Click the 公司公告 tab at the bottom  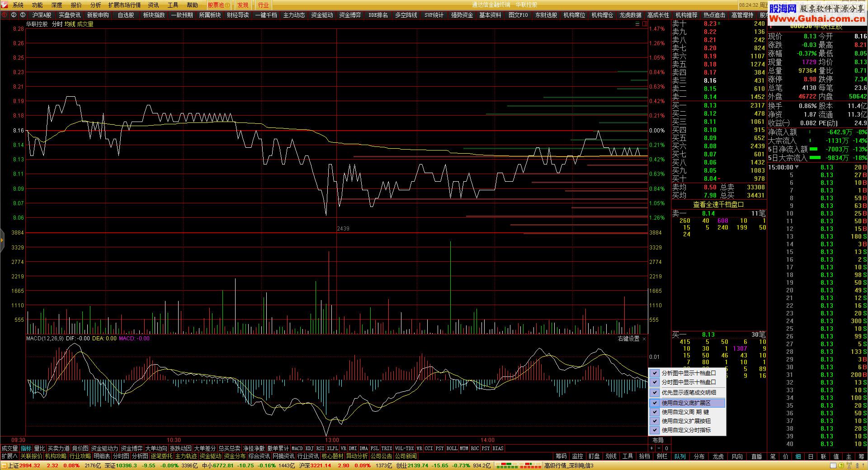pos(381,456)
